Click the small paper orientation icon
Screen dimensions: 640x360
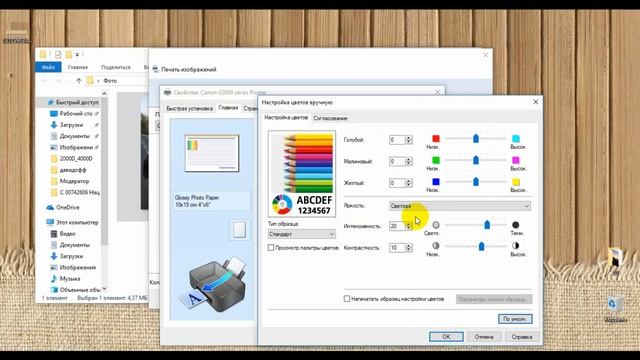pyautogui.click(x=239, y=230)
